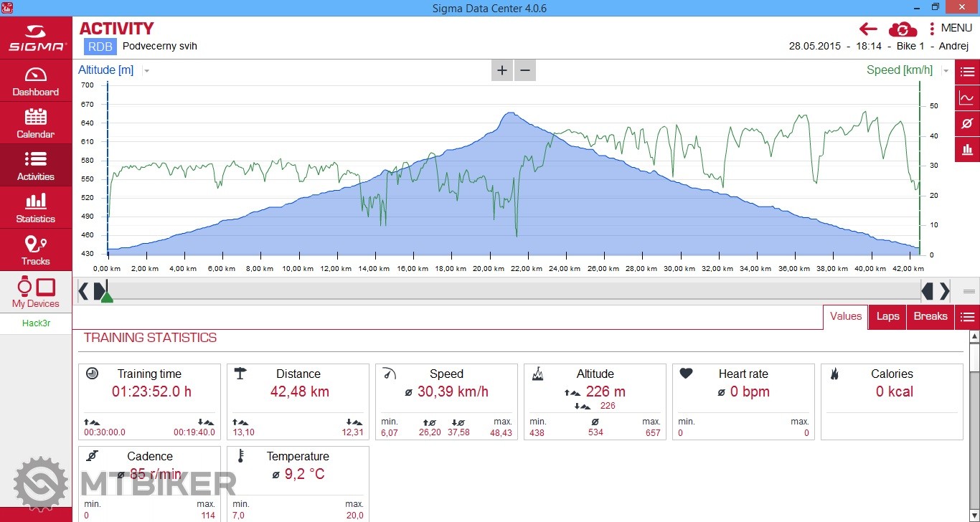Toggle the bar chart view icon
Image resolution: width=980 pixels, height=522 pixels.
click(x=967, y=149)
